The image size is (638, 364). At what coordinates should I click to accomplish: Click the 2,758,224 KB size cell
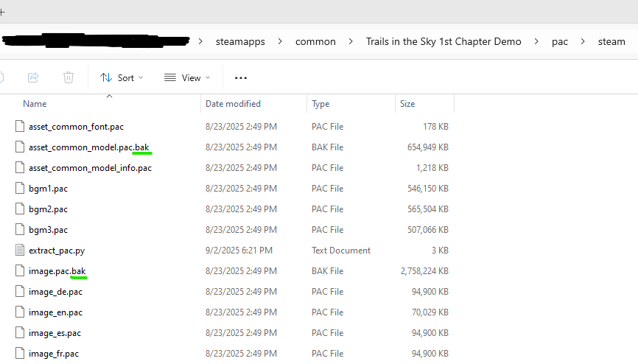(424, 271)
